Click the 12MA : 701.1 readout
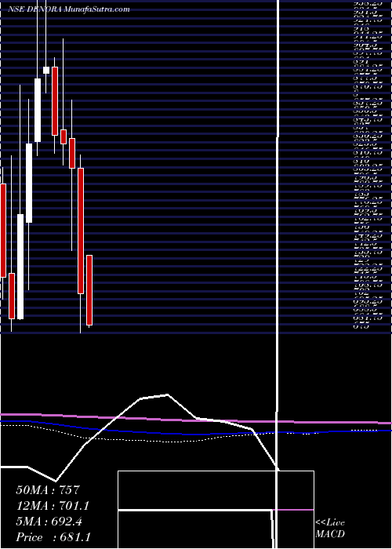Screen dimensions: 392x549 [x=53, y=506]
